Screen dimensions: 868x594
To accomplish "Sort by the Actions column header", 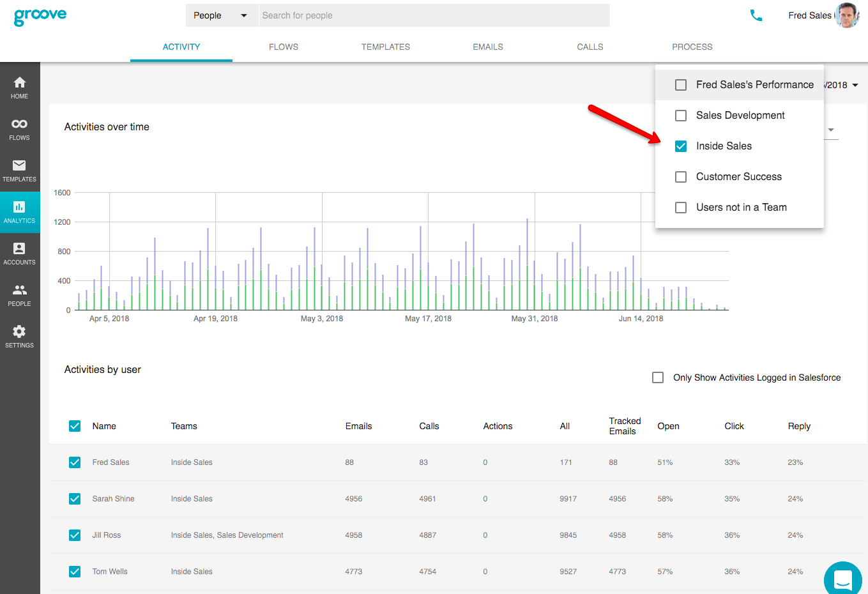I will pos(498,426).
